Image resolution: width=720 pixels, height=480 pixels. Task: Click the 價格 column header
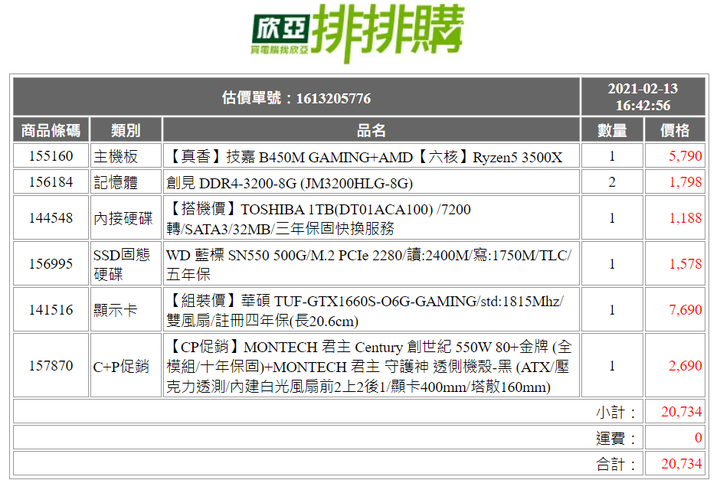pyautogui.click(x=675, y=130)
